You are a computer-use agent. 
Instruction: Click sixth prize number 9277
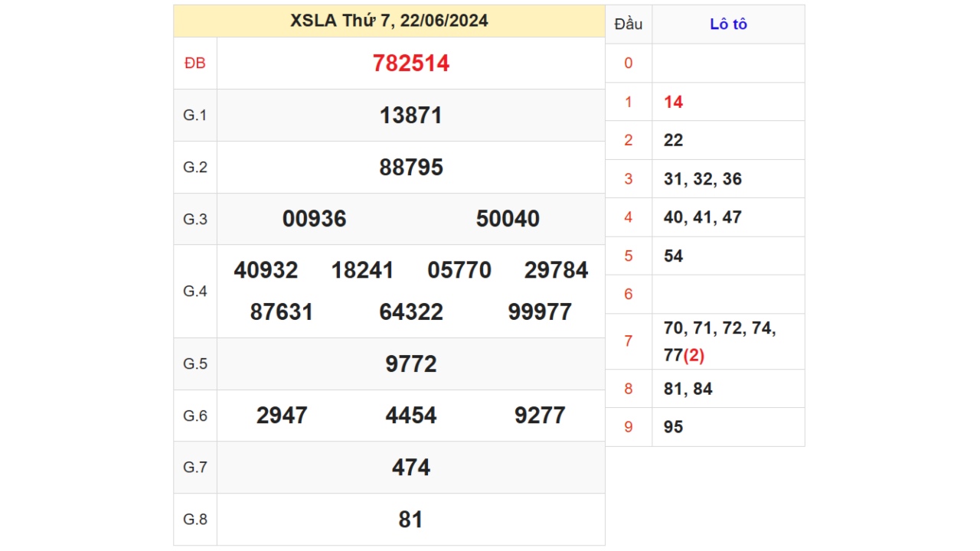pos(540,416)
